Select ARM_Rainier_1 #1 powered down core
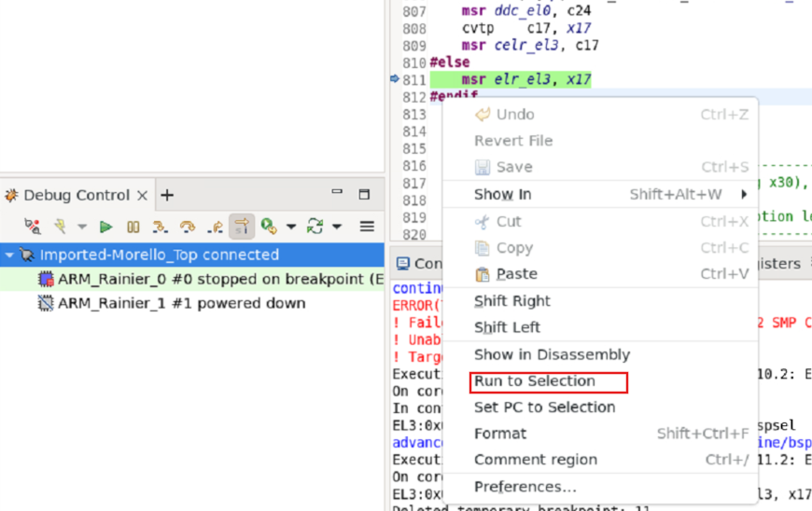The height and width of the screenshot is (511, 812). point(181,303)
